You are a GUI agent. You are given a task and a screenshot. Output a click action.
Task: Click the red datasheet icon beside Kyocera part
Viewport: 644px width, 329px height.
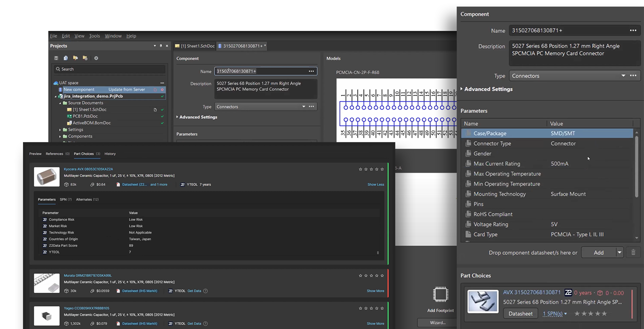[118, 185]
